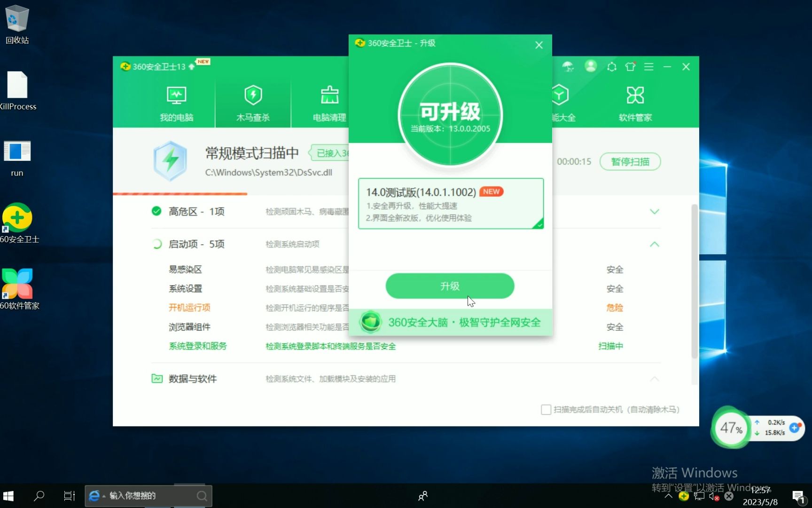Click the 360安全大脑 banner
Screen dimensions: 812x508
[450, 322]
